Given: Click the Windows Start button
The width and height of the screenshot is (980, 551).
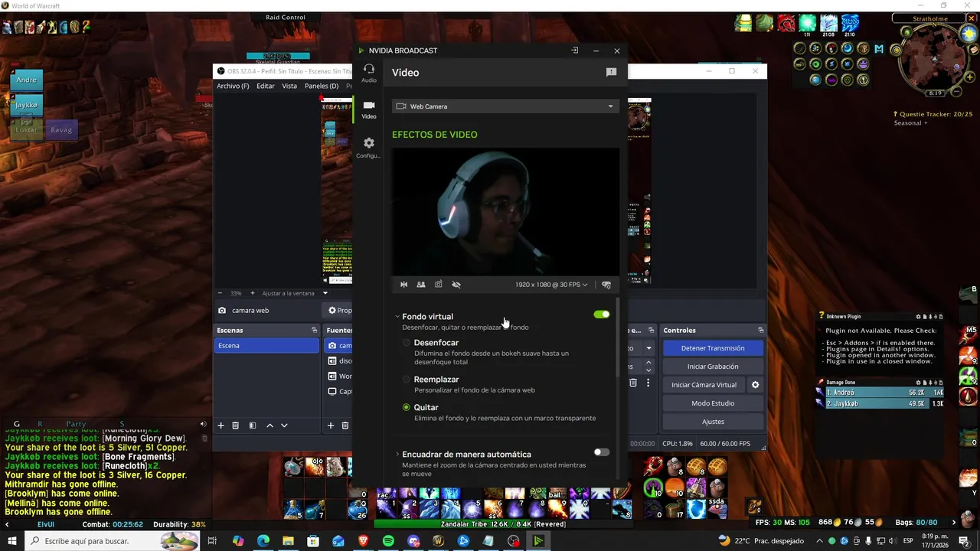Looking at the screenshot, I should 12,541.
